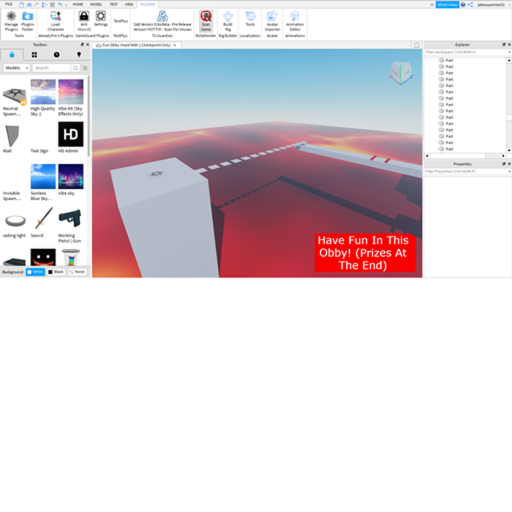The width and height of the screenshot is (512, 512).
Task: Insert the HD Admin model
Action: point(71,134)
